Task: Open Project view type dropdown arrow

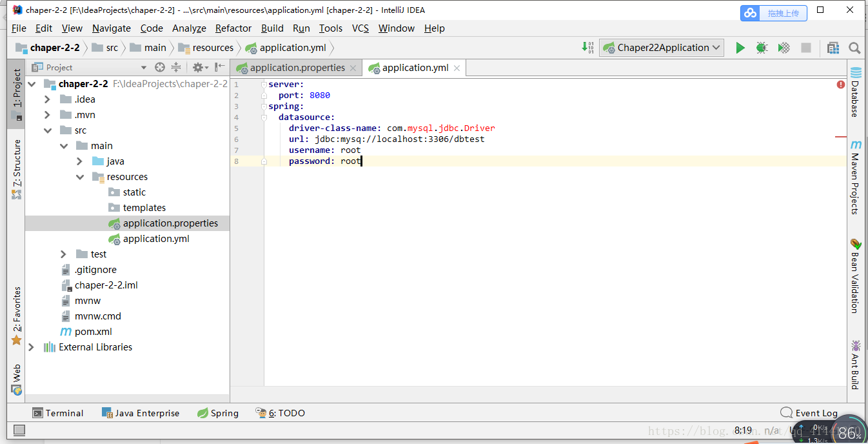Action: (143, 68)
